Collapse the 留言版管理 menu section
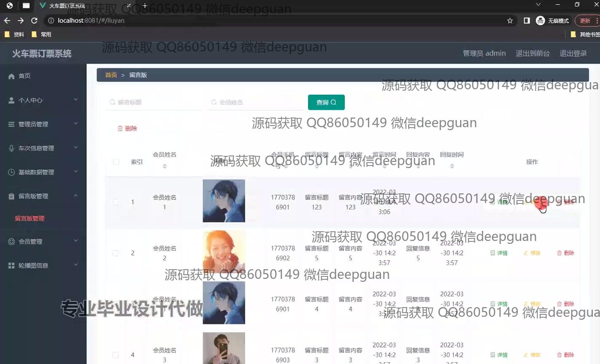600x364 pixels. (x=76, y=196)
